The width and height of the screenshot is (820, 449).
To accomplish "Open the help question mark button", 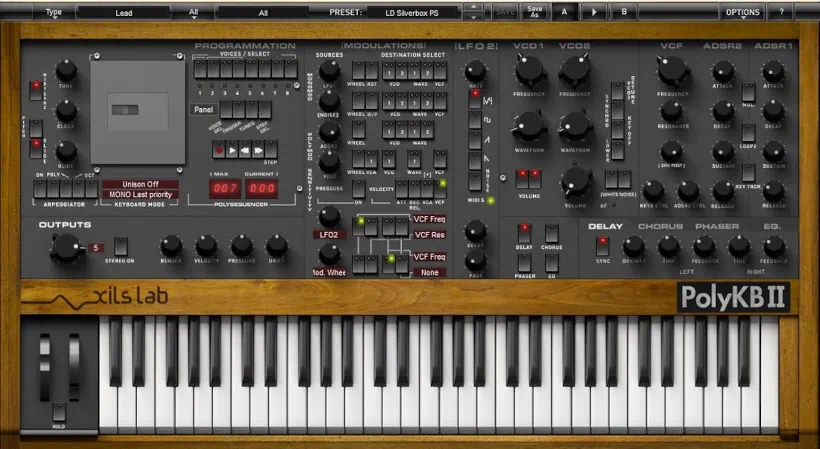I will click(781, 11).
